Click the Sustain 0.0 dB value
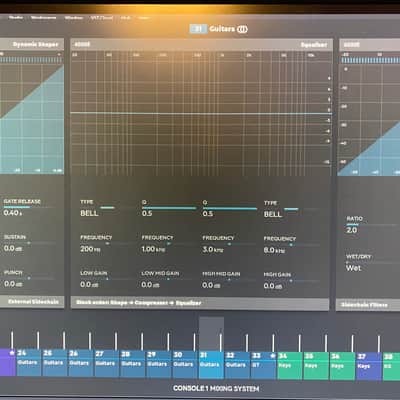 (13, 248)
